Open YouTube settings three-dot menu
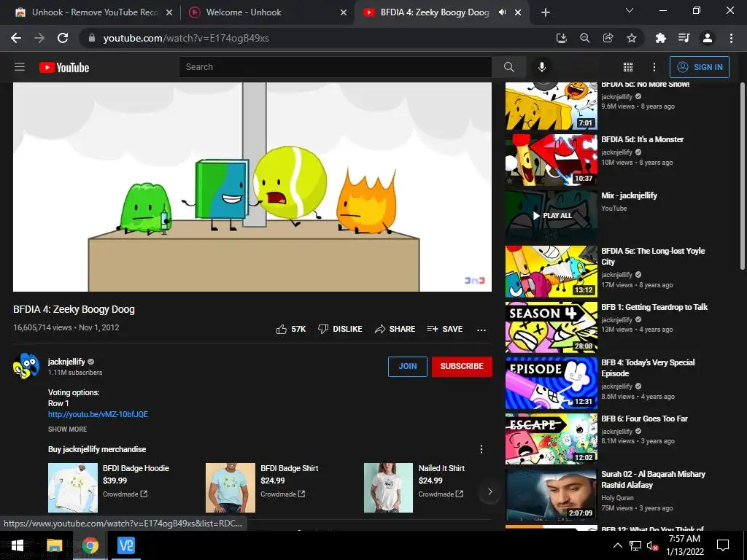The width and height of the screenshot is (747, 560). (x=654, y=67)
